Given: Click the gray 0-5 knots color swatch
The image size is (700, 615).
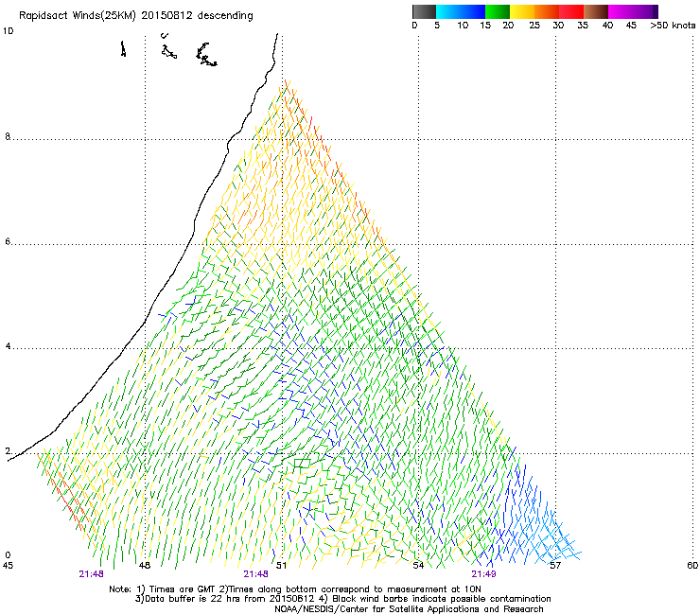Looking at the screenshot, I should tap(424, 11).
